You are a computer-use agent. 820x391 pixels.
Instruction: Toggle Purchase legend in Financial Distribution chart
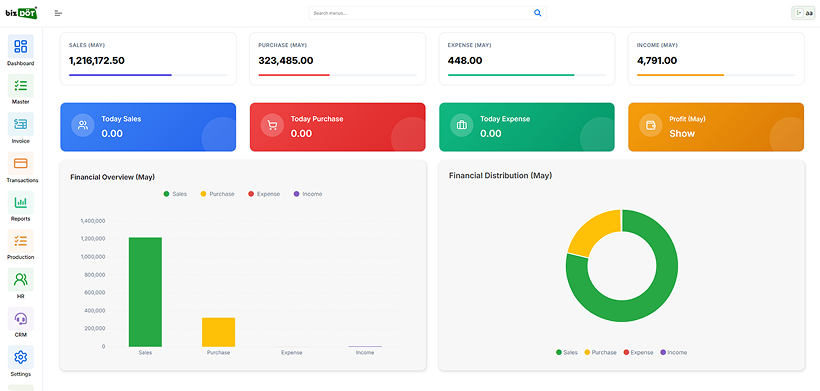(600, 352)
